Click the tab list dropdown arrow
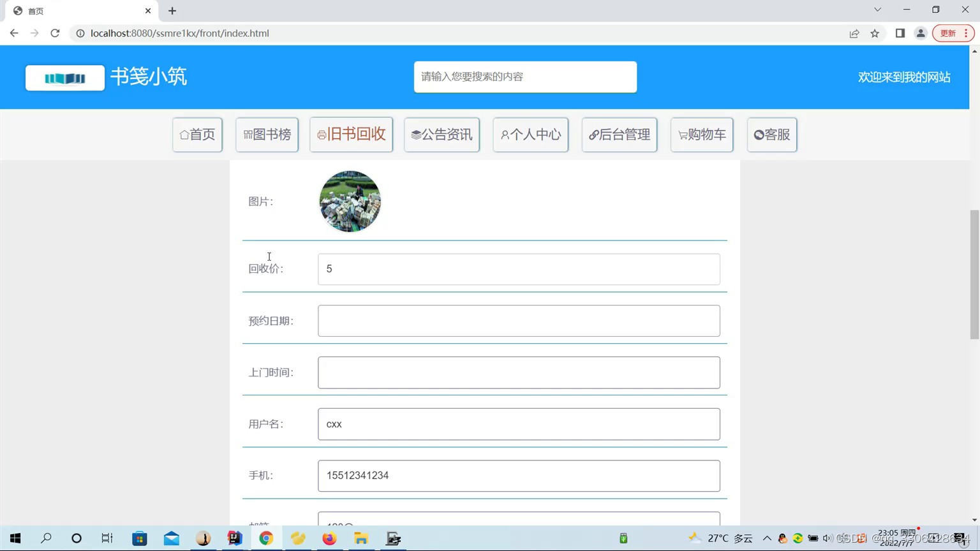This screenshot has height=551, width=980. coord(877,10)
